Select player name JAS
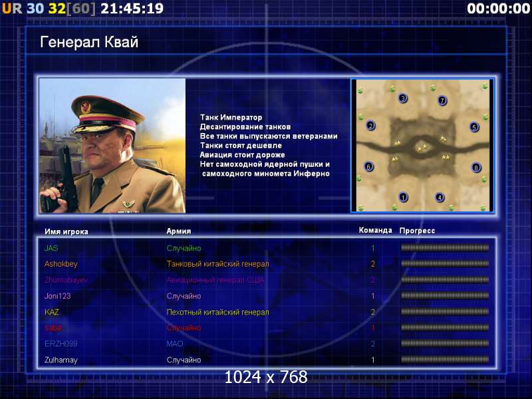Viewport: 532px width, 399px height. tap(51, 248)
